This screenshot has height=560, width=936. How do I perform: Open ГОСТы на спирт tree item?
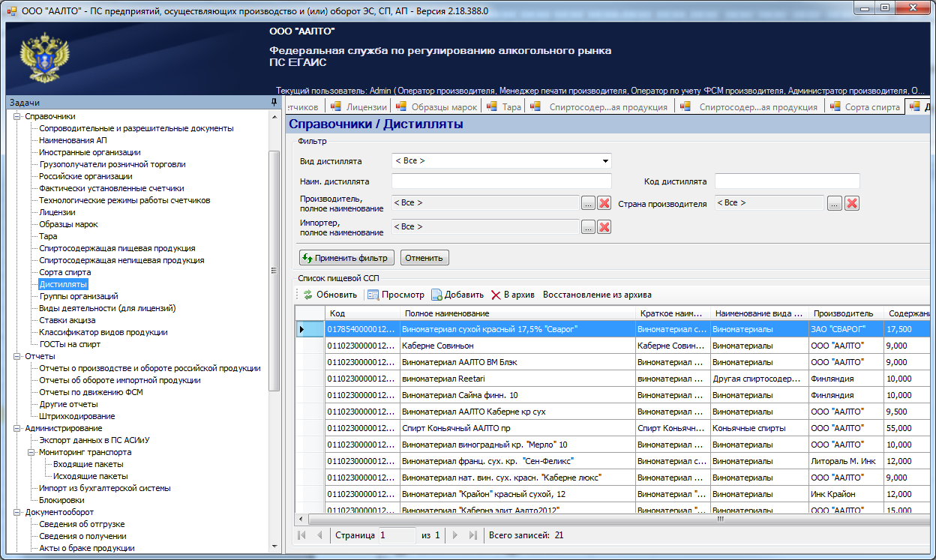point(70,344)
